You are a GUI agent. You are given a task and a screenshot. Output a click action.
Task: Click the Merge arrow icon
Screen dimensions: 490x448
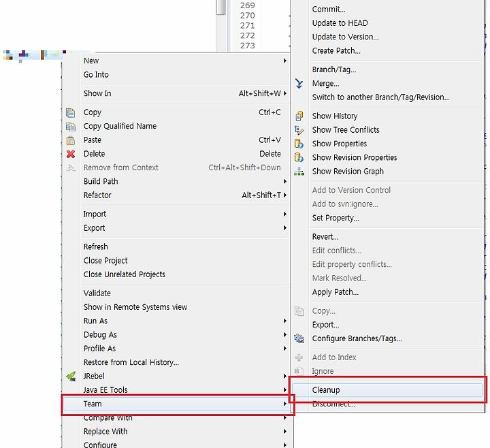pos(299,84)
